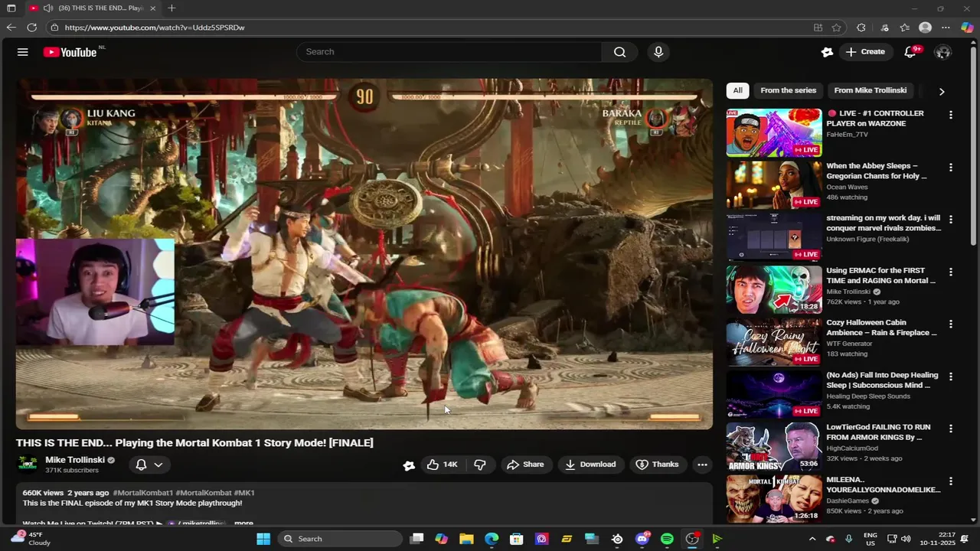
Task: Open the #MK1 hashtag link
Action: (x=244, y=493)
